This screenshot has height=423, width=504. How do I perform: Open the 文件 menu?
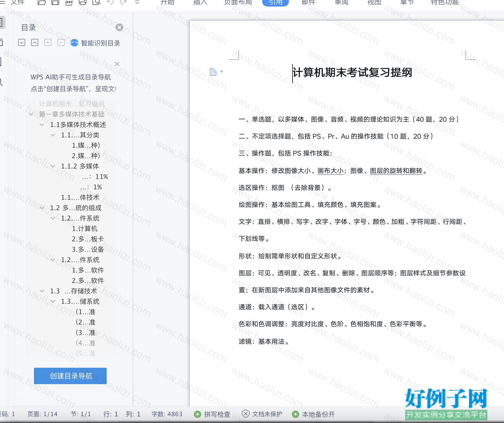pos(18,2)
